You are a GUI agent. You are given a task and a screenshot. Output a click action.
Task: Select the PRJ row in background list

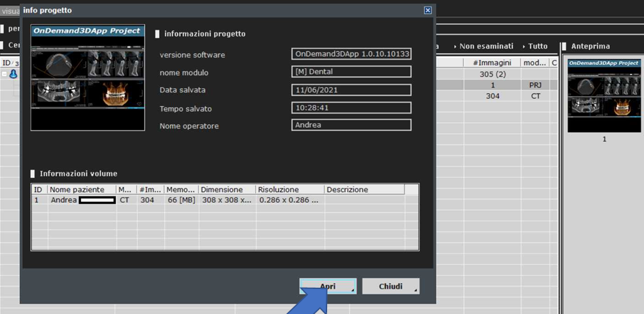pos(536,85)
